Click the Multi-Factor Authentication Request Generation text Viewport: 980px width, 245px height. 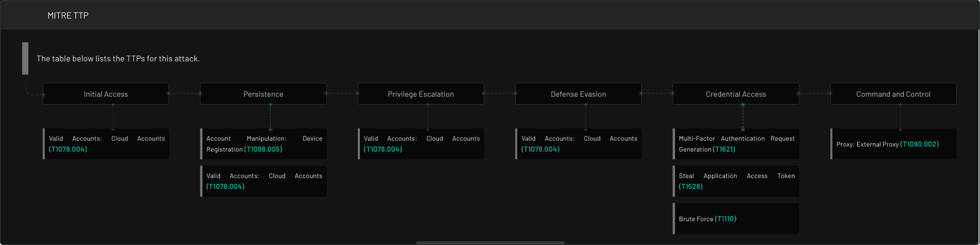click(737, 144)
